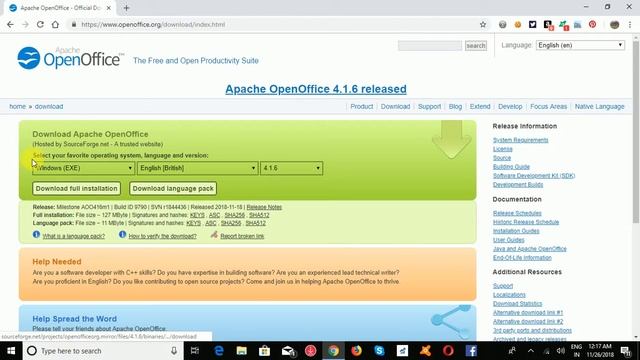The width and height of the screenshot is (640, 360).
Task: Click the Pinterest extension icon
Action: click(592, 24)
